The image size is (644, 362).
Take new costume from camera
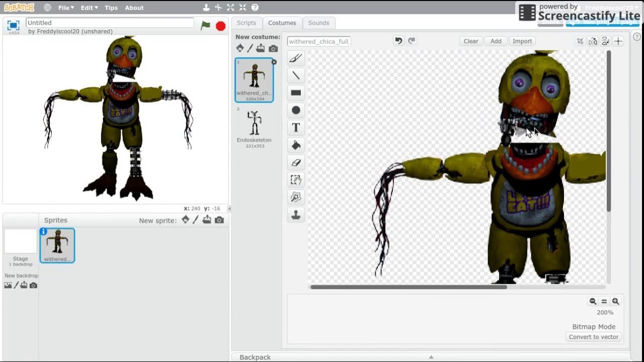tap(273, 49)
